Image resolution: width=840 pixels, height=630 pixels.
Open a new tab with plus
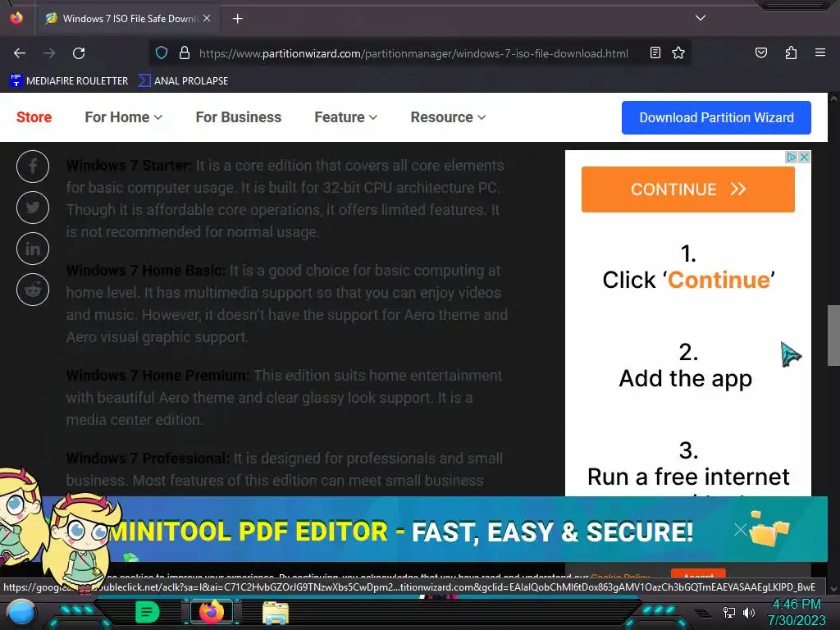tap(237, 19)
